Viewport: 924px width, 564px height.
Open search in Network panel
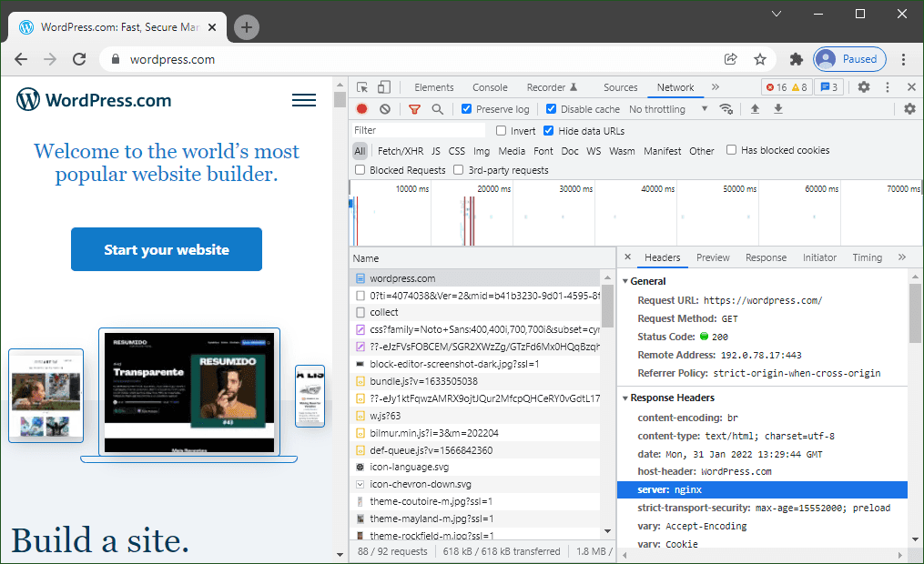[437, 109]
